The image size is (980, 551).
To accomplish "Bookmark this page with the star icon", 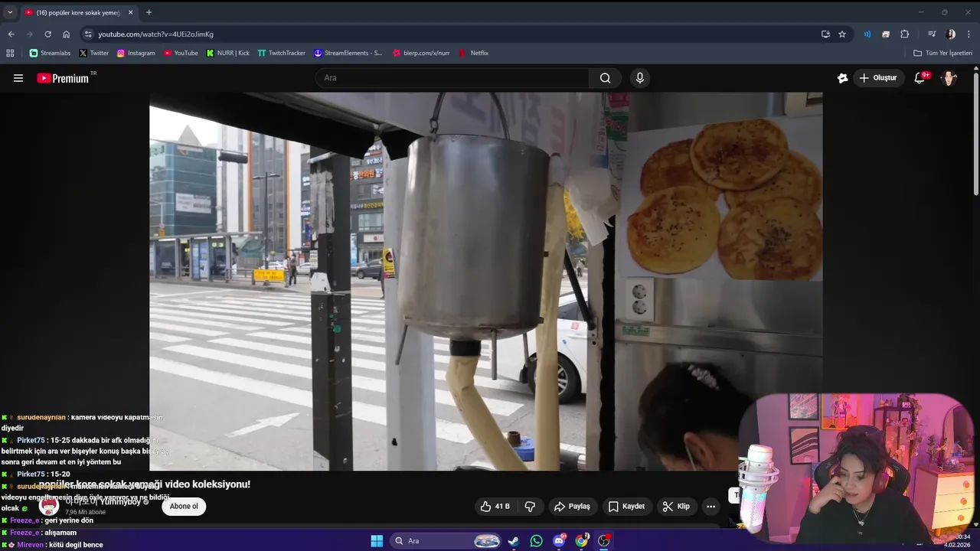I will click(842, 34).
